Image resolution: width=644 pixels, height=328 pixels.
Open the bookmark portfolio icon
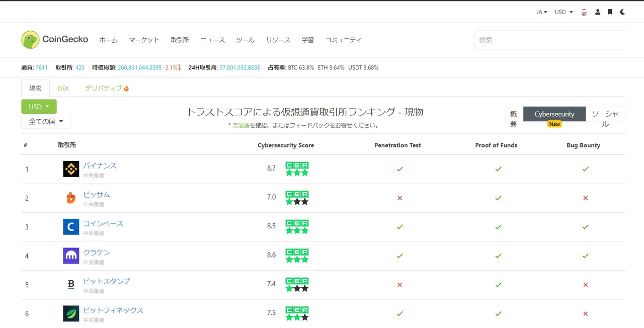tap(610, 12)
